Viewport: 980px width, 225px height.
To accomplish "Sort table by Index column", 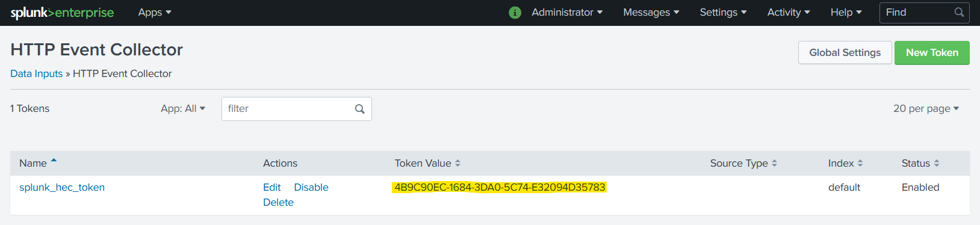I will [x=845, y=163].
